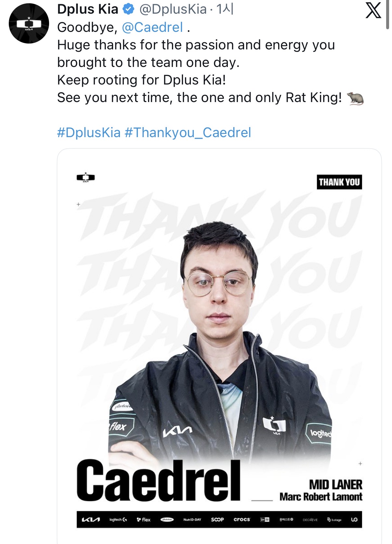
Task: Tap the large Caedrel name text
Action: (159, 481)
